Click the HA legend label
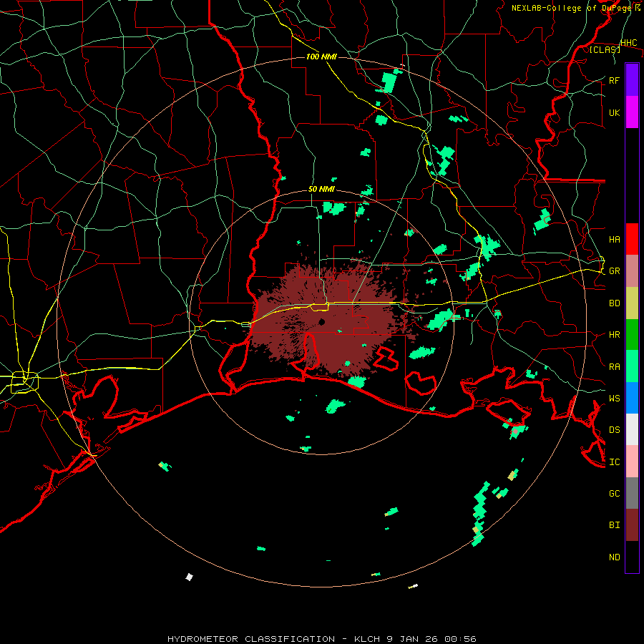 [614, 239]
